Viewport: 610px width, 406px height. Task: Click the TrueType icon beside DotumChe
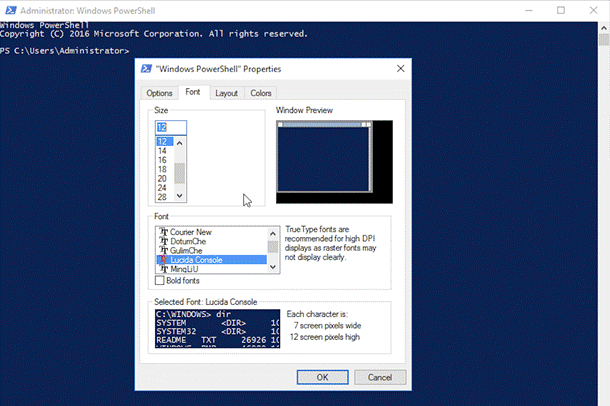click(164, 242)
